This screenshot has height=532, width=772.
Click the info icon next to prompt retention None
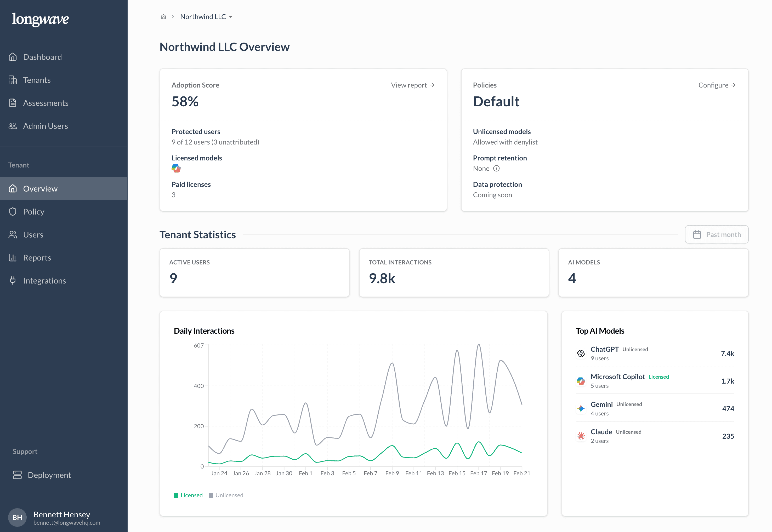[497, 168]
